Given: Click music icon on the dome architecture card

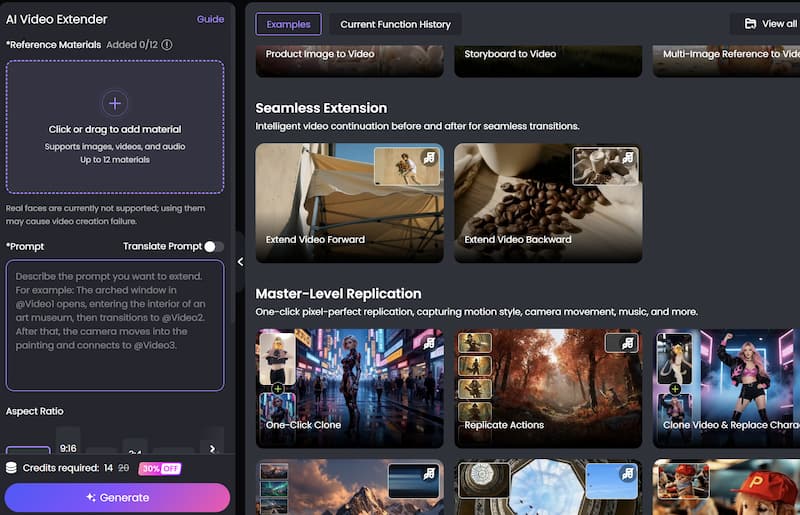Looking at the screenshot, I should (x=628, y=474).
